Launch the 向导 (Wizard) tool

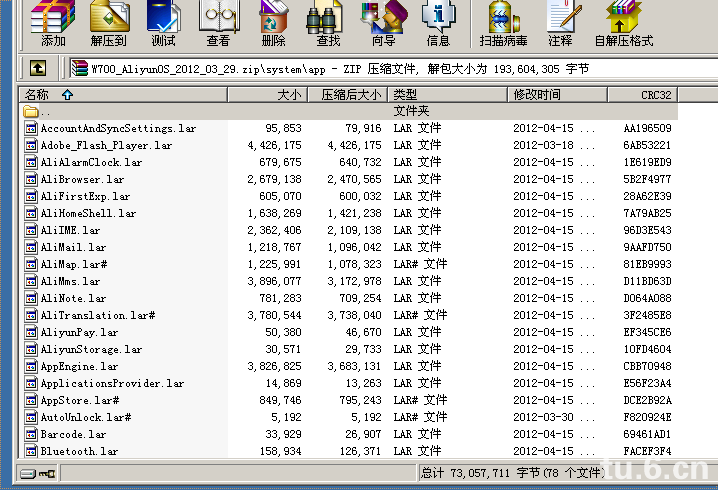tap(384, 23)
